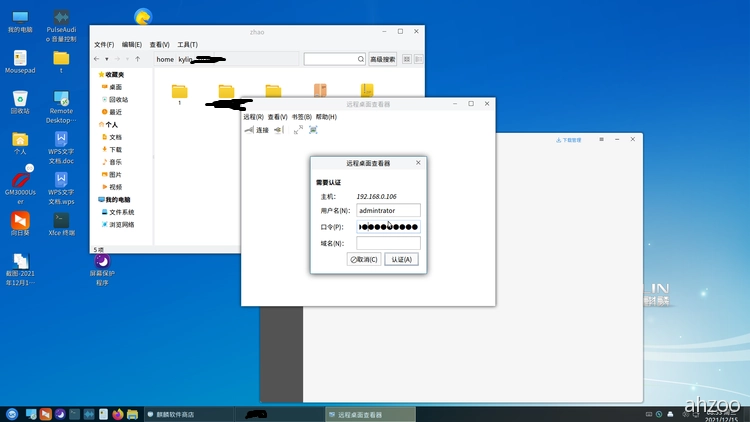
Task: Open 我的电脑 desktop icon
Action: tap(20, 22)
